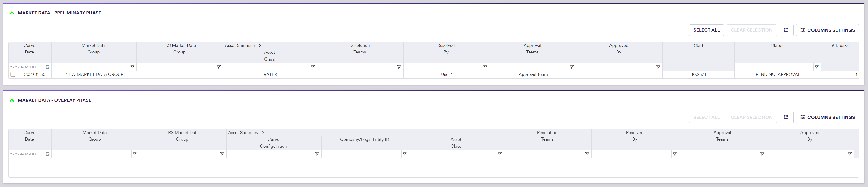
Task: Open Curve Date calendar picker in Preliminary table
Action: click(x=48, y=67)
